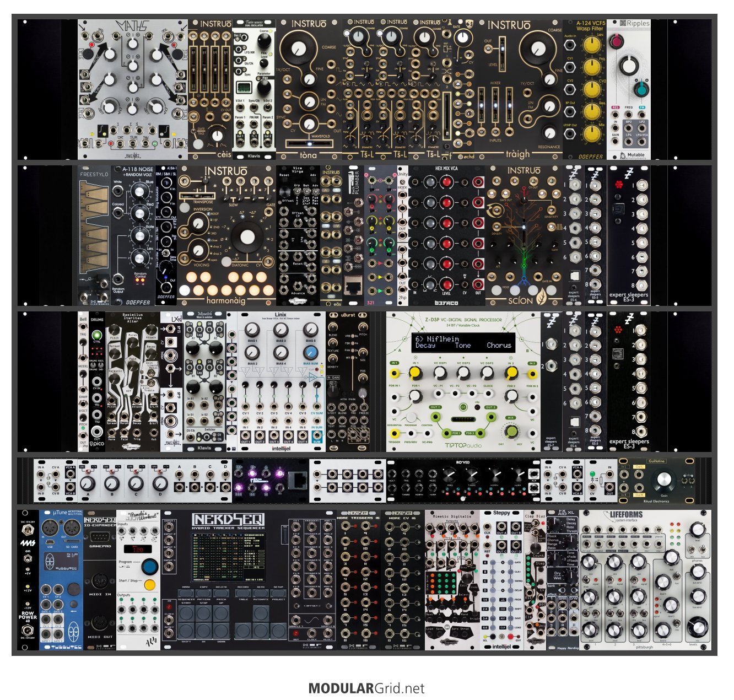This screenshot has height=700, width=734.
Task: Click the blue BIAS SUM knob on Linix
Action: pos(311,352)
